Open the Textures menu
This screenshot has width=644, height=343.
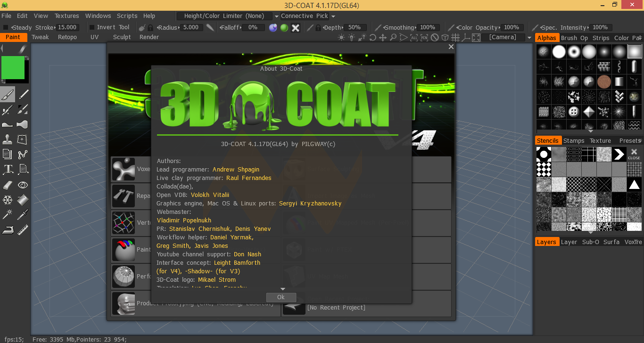pos(66,16)
